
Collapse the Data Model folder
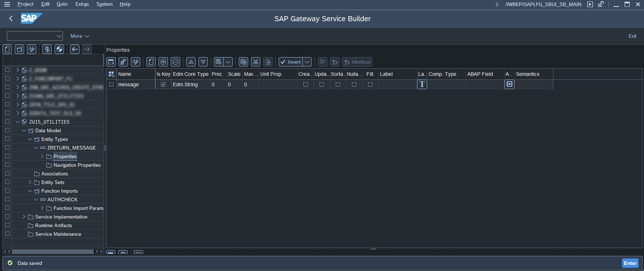pos(24,130)
